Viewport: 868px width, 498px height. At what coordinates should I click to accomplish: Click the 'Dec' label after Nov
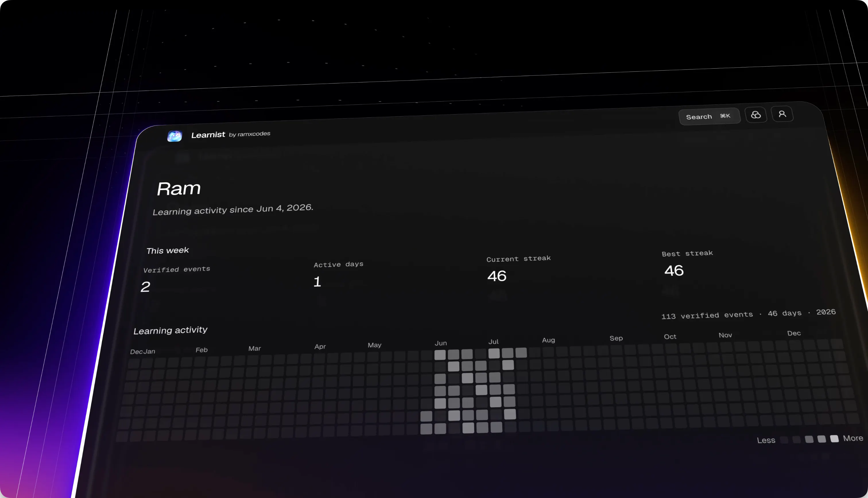pos(794,333)
